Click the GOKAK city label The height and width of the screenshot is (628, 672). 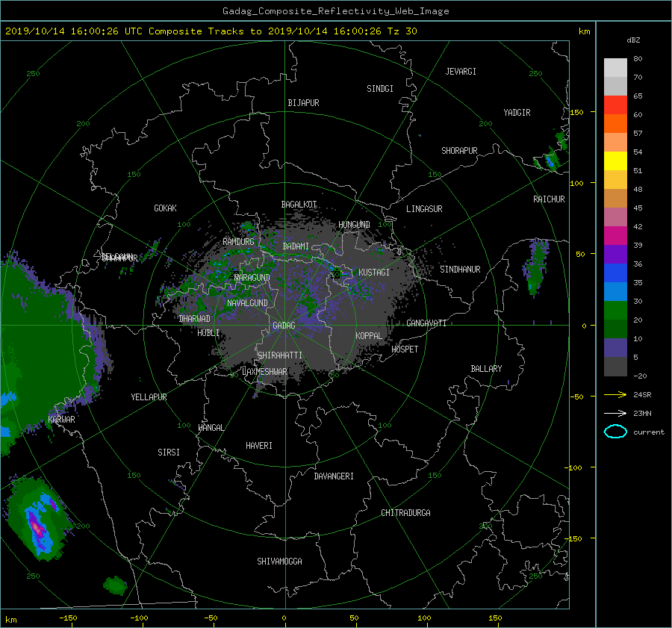click(x=165, y=208)
